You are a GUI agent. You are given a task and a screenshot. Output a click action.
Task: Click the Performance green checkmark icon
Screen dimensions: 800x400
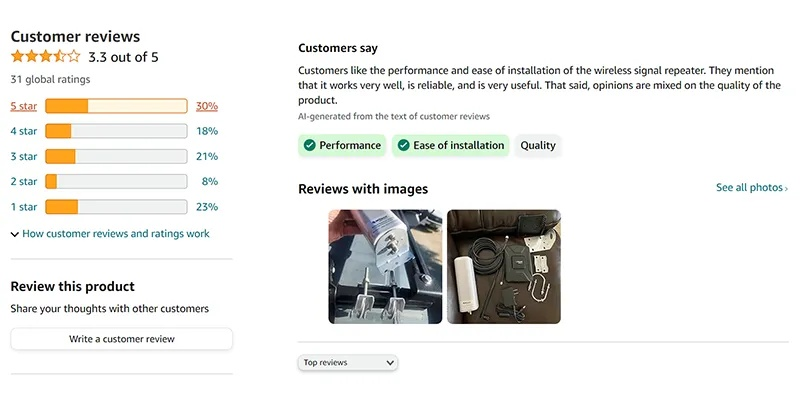pyautogui.click(x=308, y=146)
